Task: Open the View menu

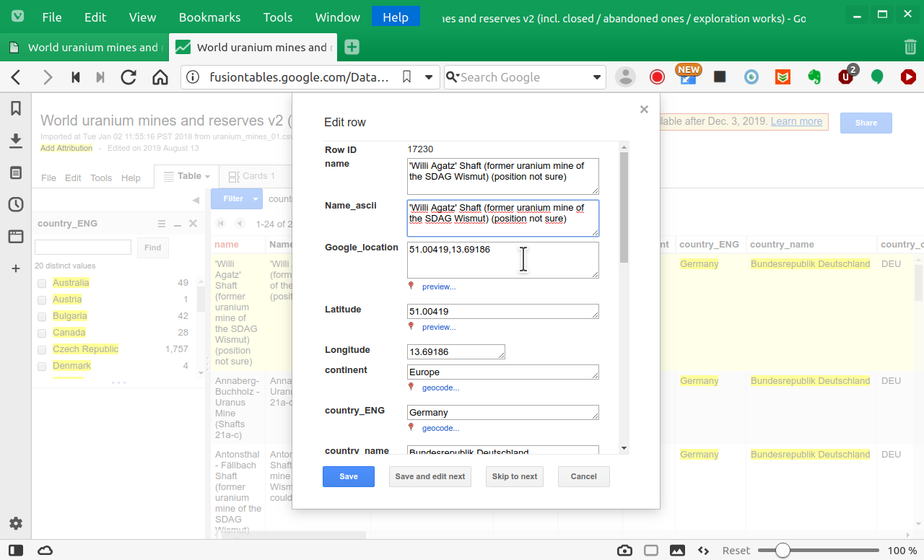Action: pyautogui.click(x=143, y=17)
